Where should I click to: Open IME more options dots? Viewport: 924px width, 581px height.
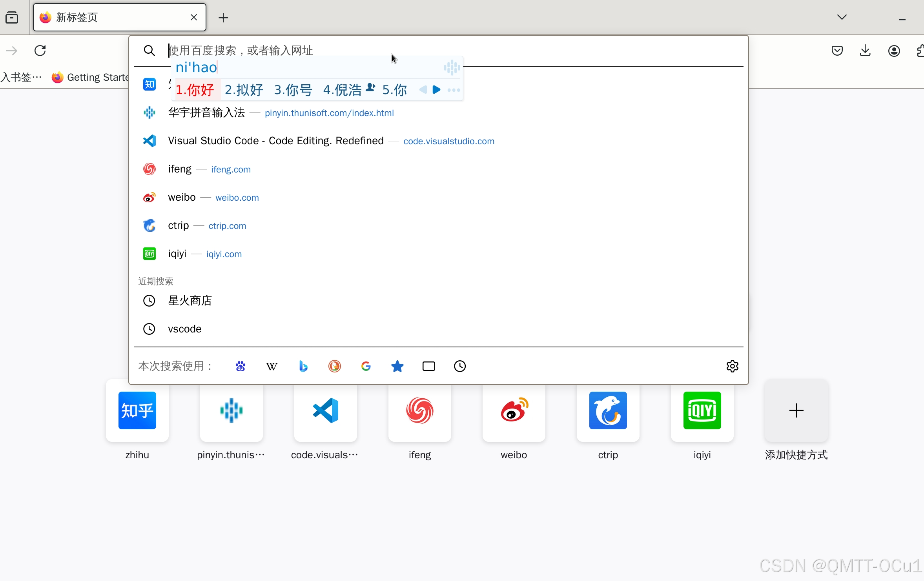(x=454, y=90)
